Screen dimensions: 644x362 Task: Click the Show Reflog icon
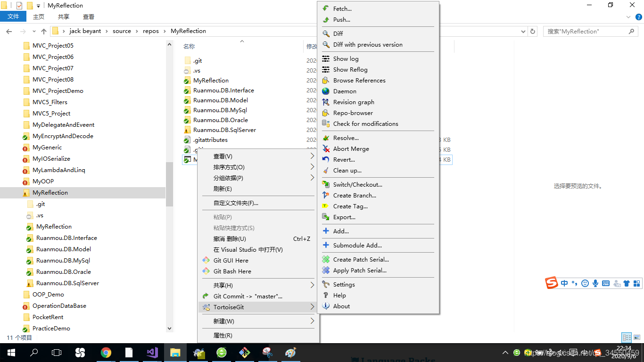click(326, 69)
